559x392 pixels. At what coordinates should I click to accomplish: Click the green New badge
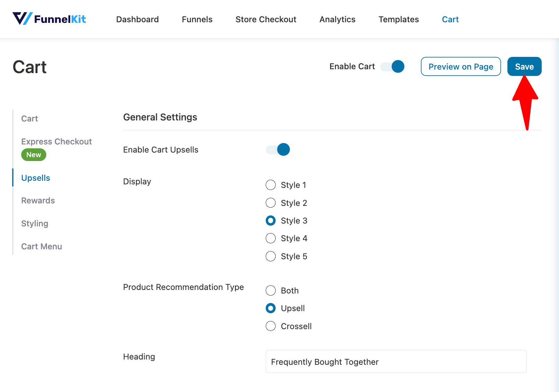pos(34,155)
